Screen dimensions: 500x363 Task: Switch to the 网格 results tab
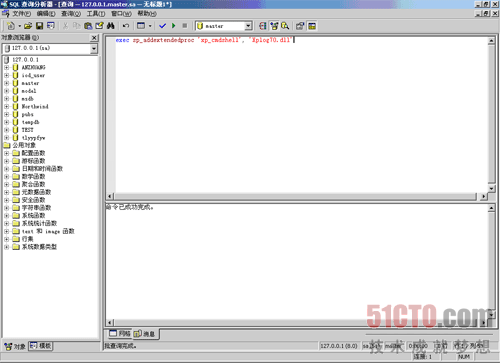click(x=120, y=333)
